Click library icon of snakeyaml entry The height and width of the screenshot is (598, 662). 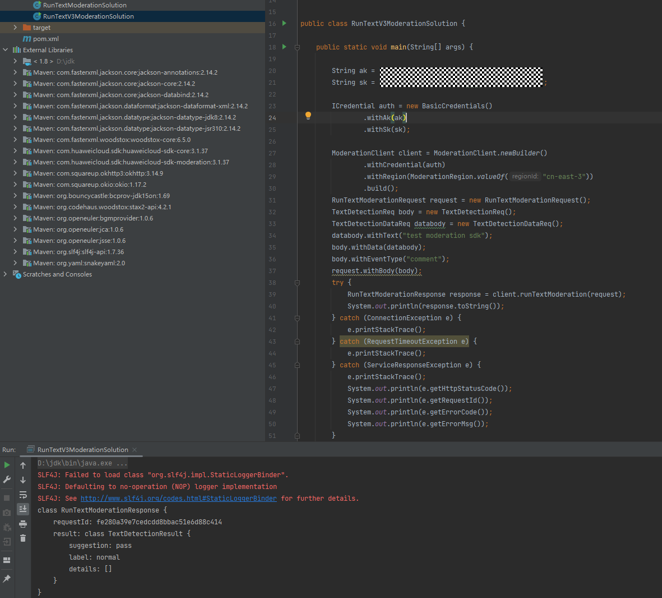click(27, 263)
